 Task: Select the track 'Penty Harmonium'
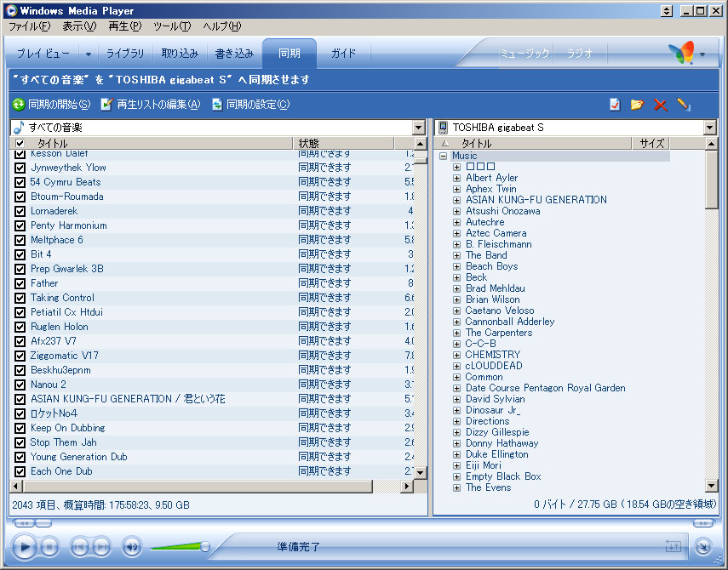click(69, 225)
